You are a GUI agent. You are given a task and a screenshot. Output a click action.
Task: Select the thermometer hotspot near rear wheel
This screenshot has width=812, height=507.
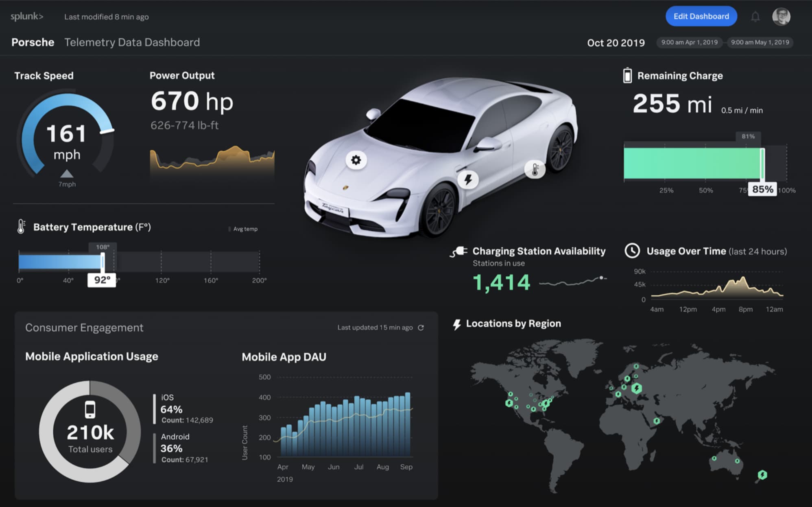[535, 169]
